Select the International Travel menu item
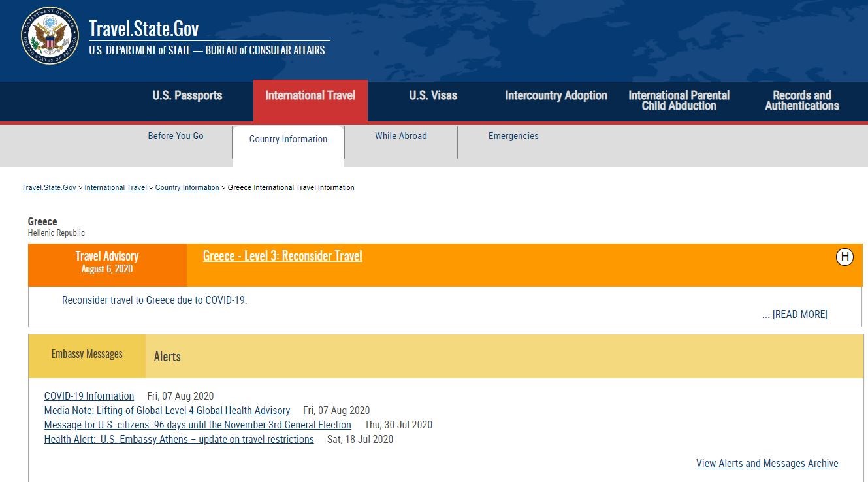The height and width of the screenshot is (482, 868). coord(310,96)
